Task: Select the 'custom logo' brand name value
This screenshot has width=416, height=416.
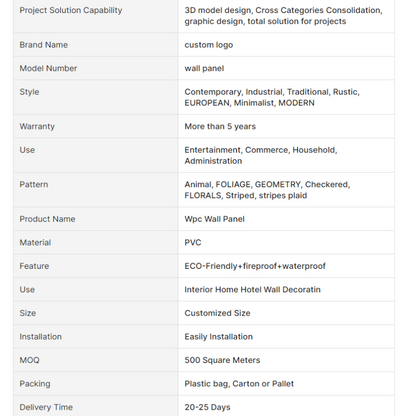Action: point(209,45)
